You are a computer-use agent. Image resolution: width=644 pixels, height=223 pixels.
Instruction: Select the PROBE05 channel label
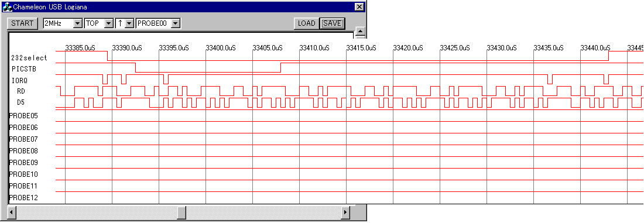pyautogui.click(x=23, y=116)
